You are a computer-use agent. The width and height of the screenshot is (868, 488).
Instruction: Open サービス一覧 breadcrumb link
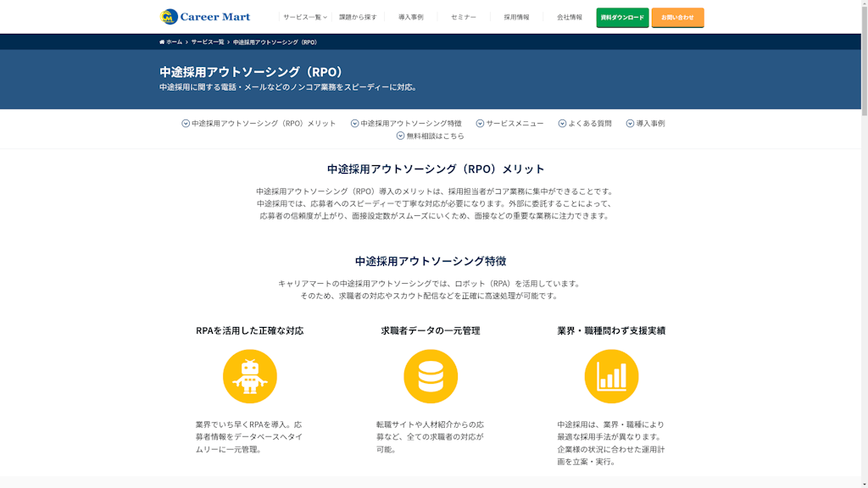[x=208, y=42]
